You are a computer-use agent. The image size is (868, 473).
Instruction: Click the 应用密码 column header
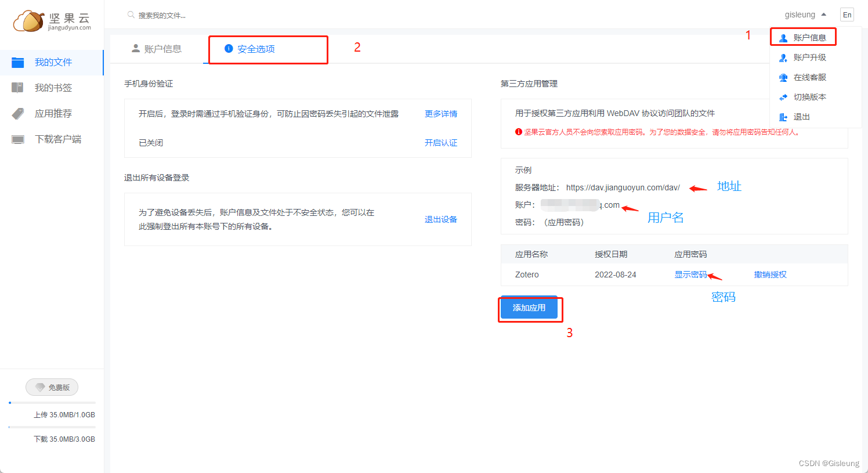[690, 254]
